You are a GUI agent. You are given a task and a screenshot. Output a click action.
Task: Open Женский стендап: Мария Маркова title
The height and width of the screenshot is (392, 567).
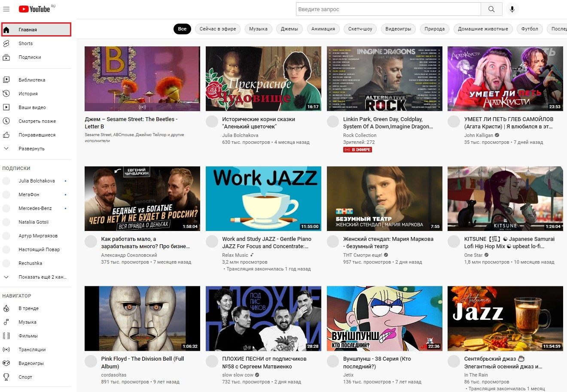coord(388,243)
